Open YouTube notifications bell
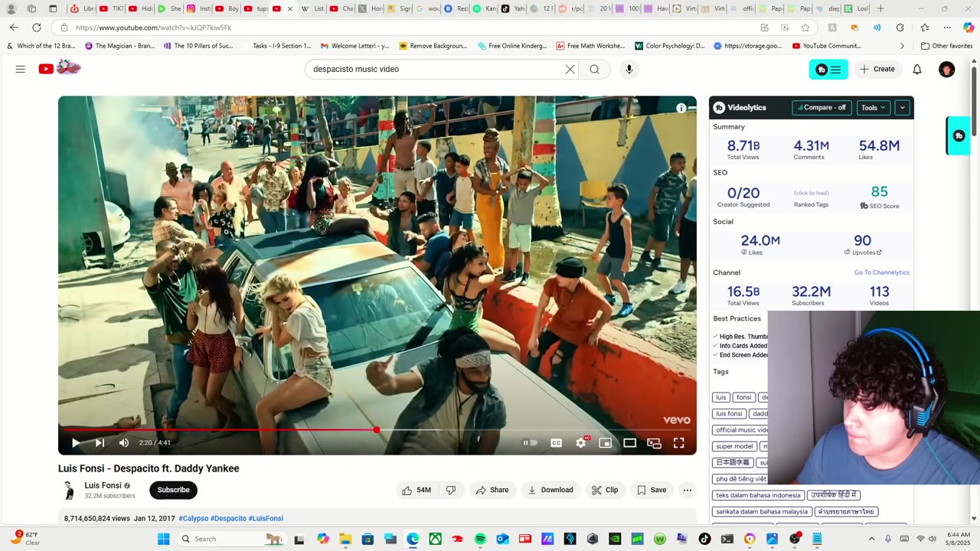 click(x=916, y=69)
